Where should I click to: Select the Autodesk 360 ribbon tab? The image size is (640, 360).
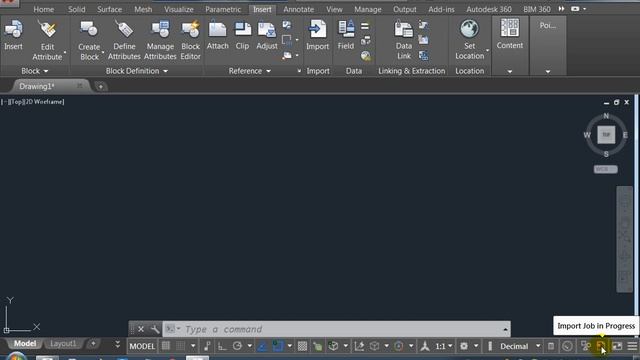tap(489, 9)
